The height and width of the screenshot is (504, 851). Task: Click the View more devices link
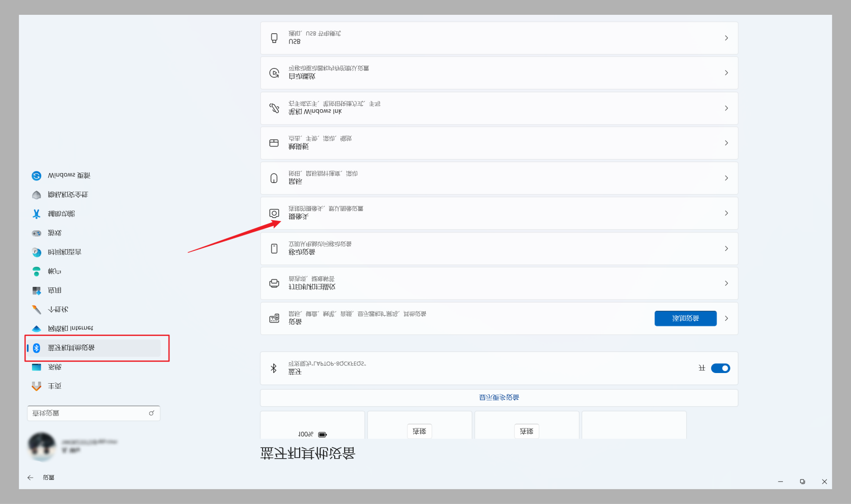pyautogui.click(x=499, y=398)
